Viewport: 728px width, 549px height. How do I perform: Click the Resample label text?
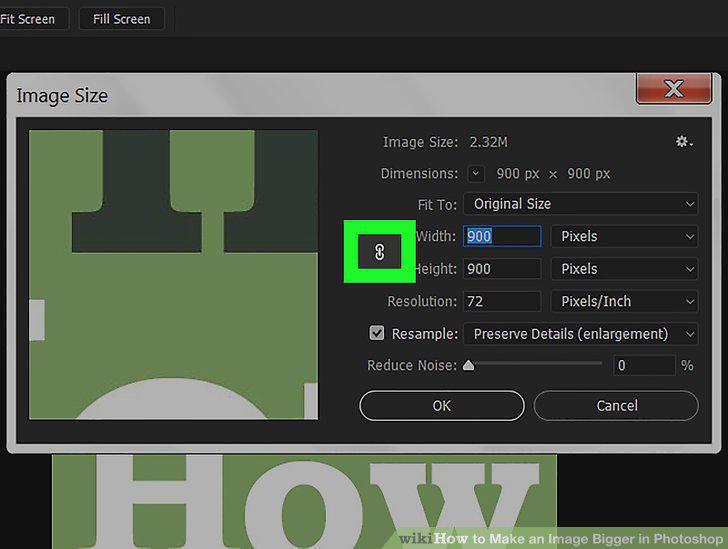pos(425,334)
